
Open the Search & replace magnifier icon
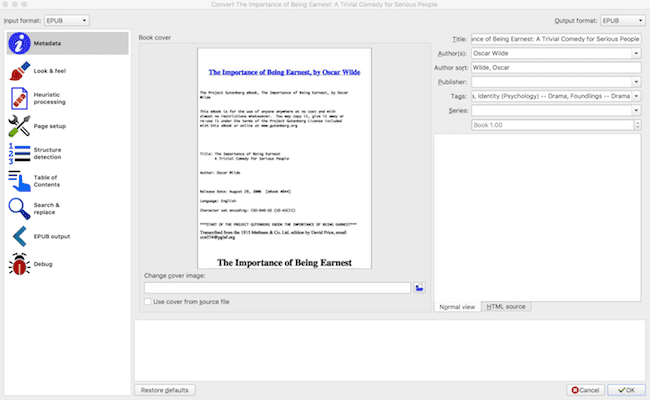click(19, 208)
